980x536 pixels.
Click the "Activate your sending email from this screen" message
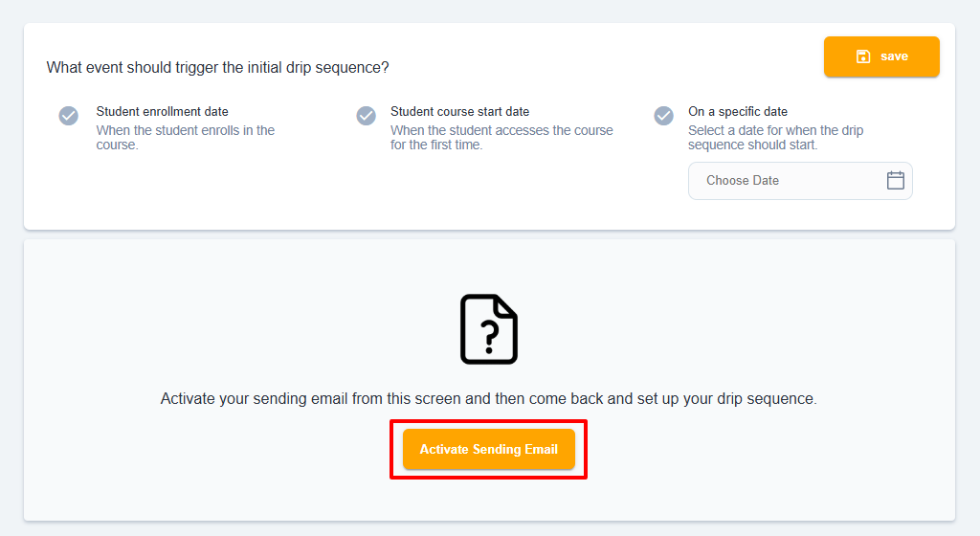[489, 398]
